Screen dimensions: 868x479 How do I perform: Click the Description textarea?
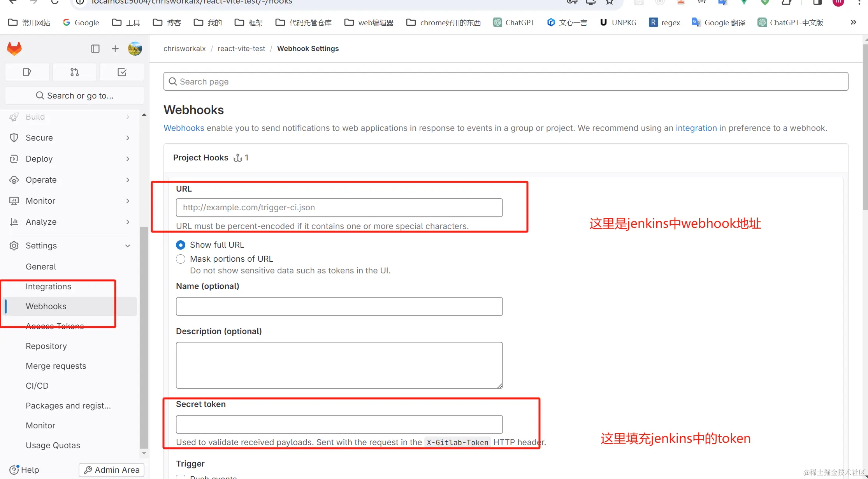tap(339, 365)
